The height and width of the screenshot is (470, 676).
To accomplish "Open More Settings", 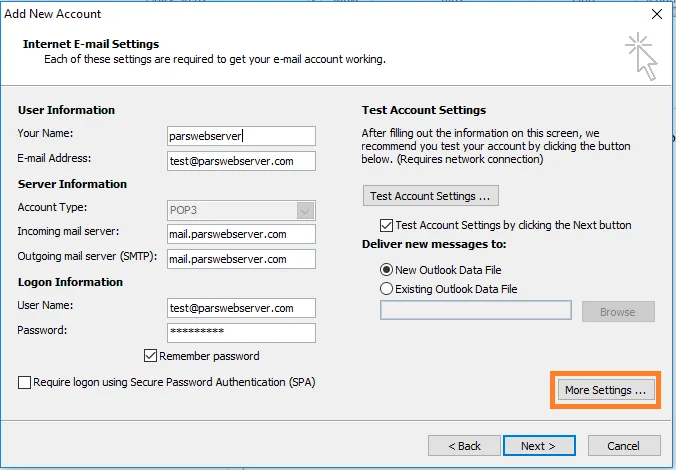I will tap(604, 390).
